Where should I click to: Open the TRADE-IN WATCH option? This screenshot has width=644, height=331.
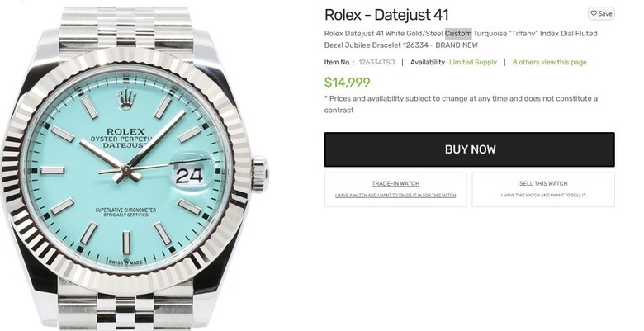395,189
